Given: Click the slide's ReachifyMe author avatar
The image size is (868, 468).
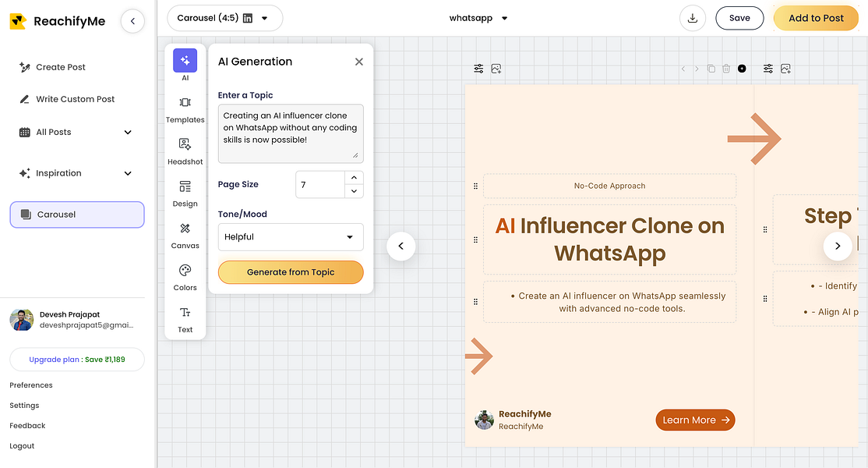Looking at the screenshot, I should point(484,420).
